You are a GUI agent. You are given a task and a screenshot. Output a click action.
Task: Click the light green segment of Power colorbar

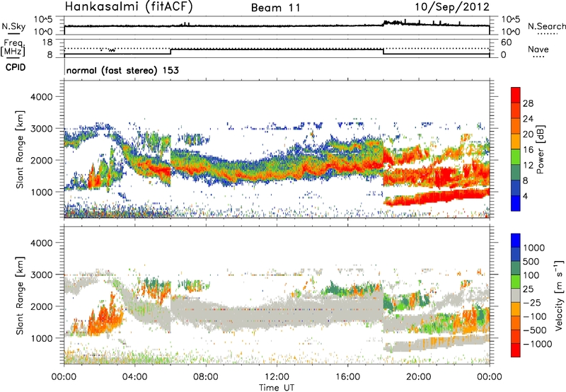click(516, 156)
